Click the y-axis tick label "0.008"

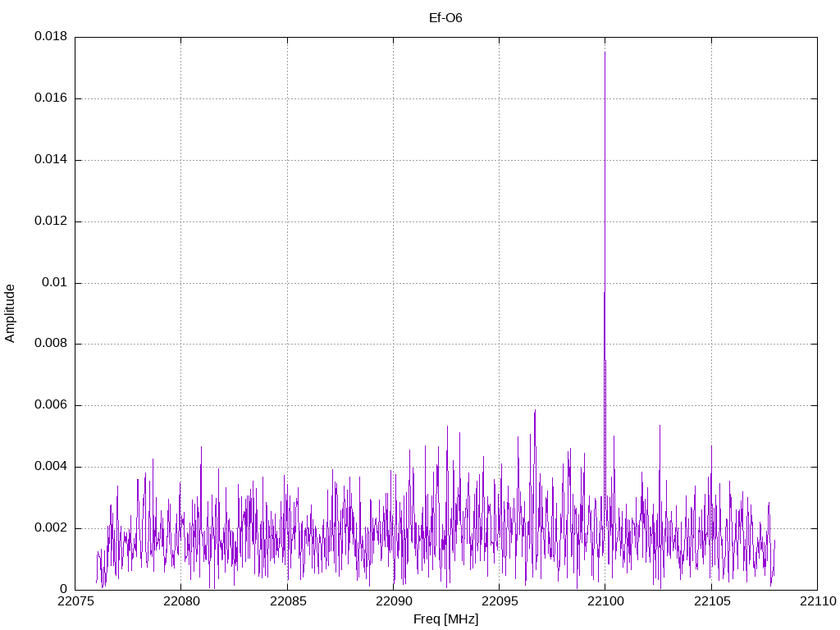pyautogui.click(x=51, y=344)
